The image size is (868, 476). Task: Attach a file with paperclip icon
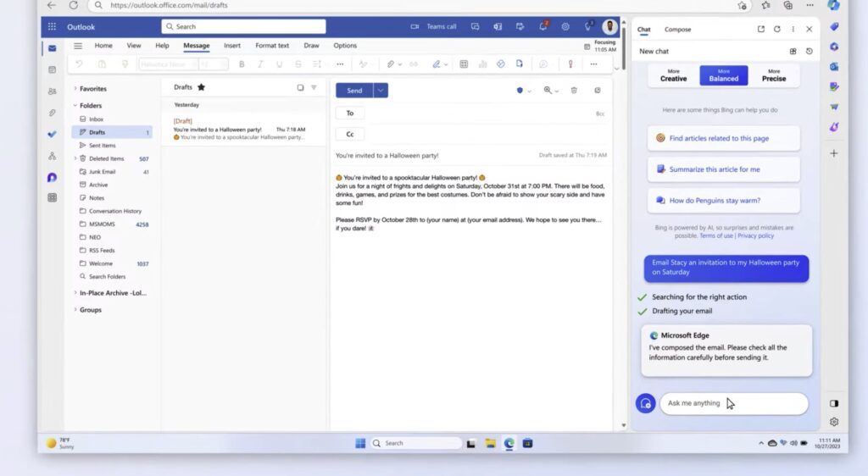pyautogui.click(x=390, y=64)
